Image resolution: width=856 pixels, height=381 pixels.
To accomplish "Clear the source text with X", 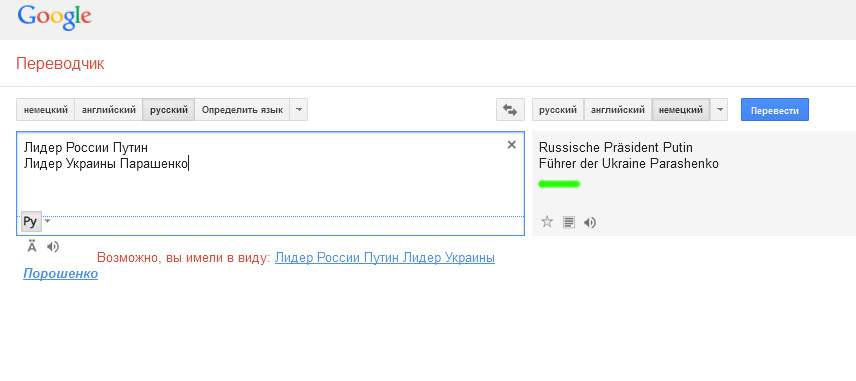I will click(512, 145).
